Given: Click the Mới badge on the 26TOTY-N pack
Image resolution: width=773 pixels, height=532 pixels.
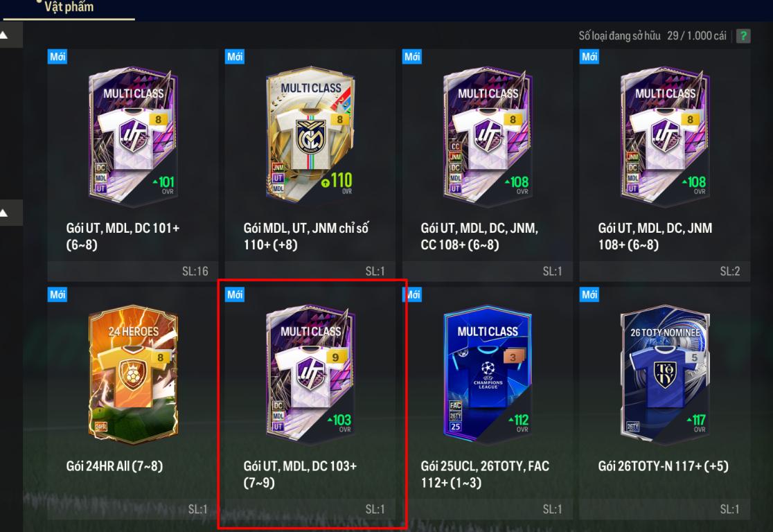Looking at the screenshot, I should tap(589, 294).
